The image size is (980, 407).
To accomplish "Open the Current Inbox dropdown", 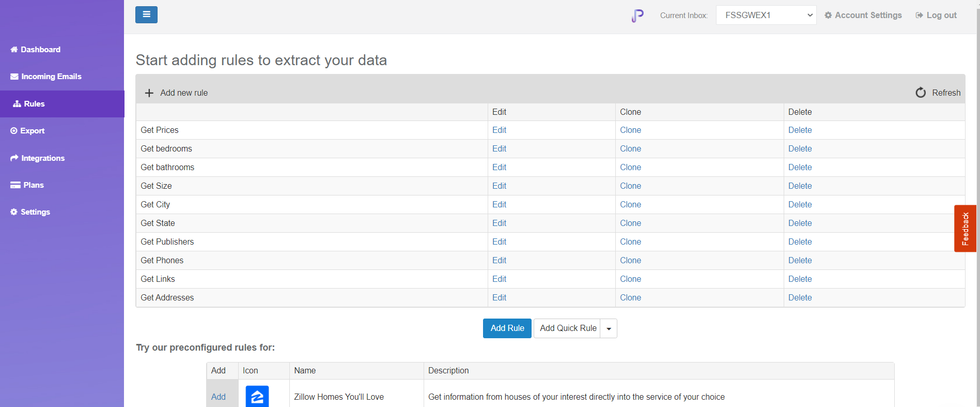I will pos(766,15).
